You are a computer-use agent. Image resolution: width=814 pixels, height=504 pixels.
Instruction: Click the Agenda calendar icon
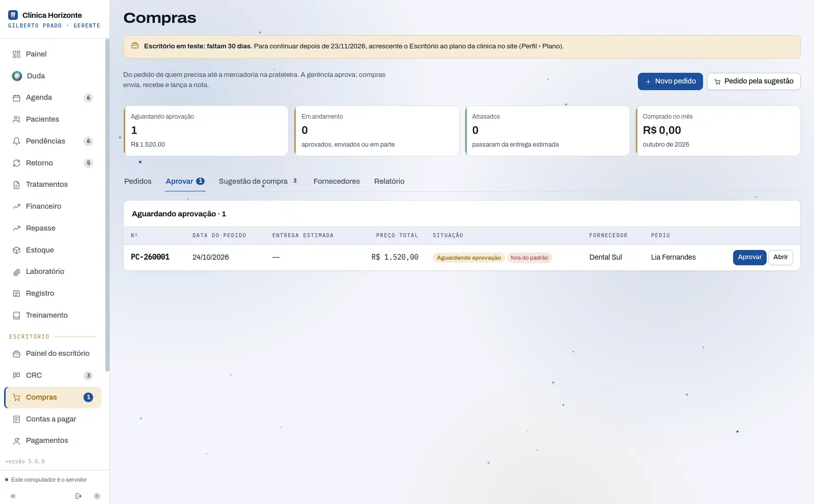point(16,98)
